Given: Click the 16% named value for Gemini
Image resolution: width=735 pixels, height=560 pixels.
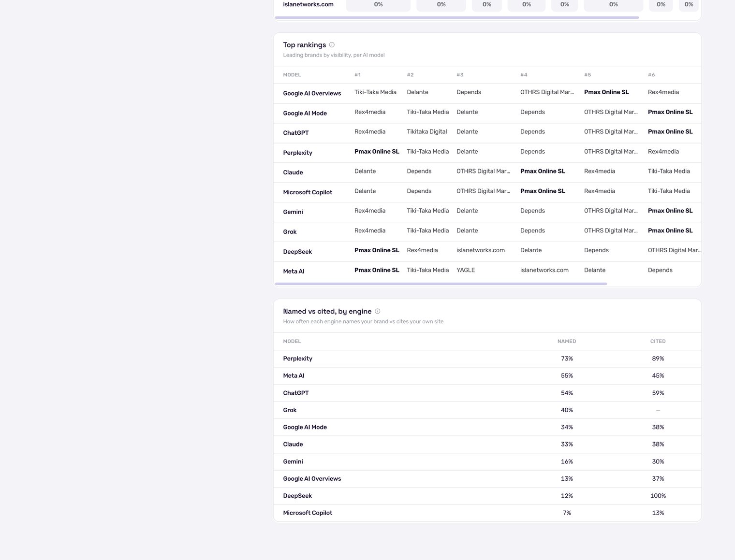Looking at the screenshot, I should 567,461.
